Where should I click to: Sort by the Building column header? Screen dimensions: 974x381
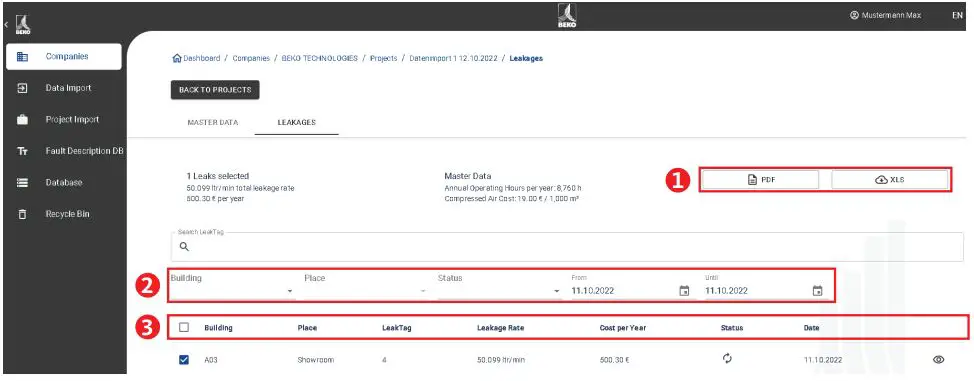click(218, 328)
